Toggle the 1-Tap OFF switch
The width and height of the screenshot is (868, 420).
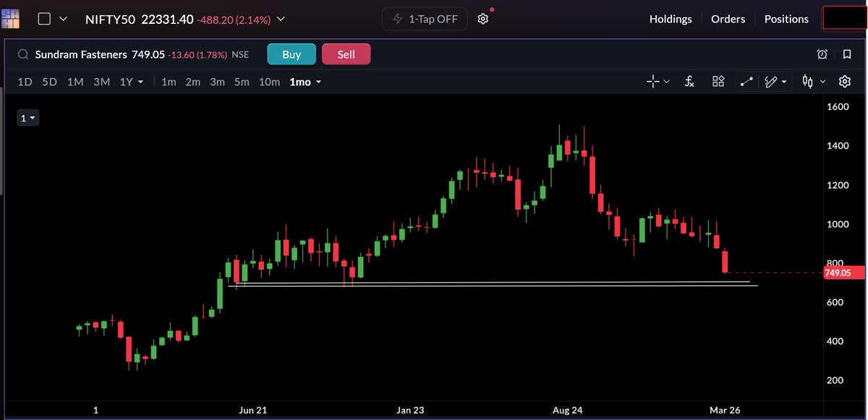pyautogui.click(x=425, y=19)
